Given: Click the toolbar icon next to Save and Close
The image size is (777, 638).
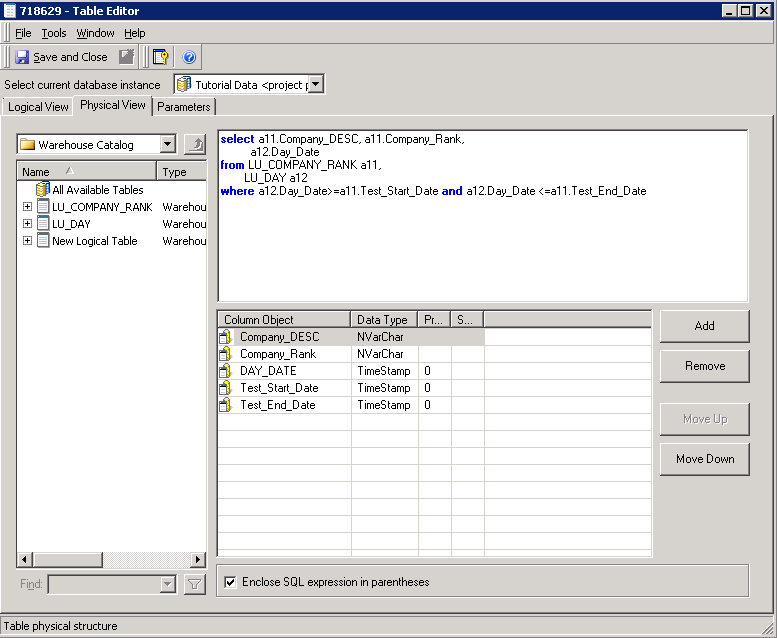Looking at the screenshot, I should (127, 57).
